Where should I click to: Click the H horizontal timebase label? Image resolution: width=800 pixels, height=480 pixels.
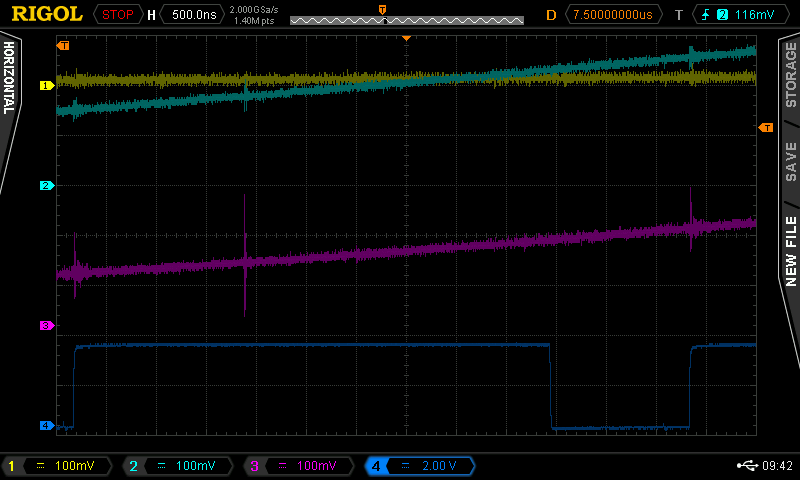click(x=152, y=15)
